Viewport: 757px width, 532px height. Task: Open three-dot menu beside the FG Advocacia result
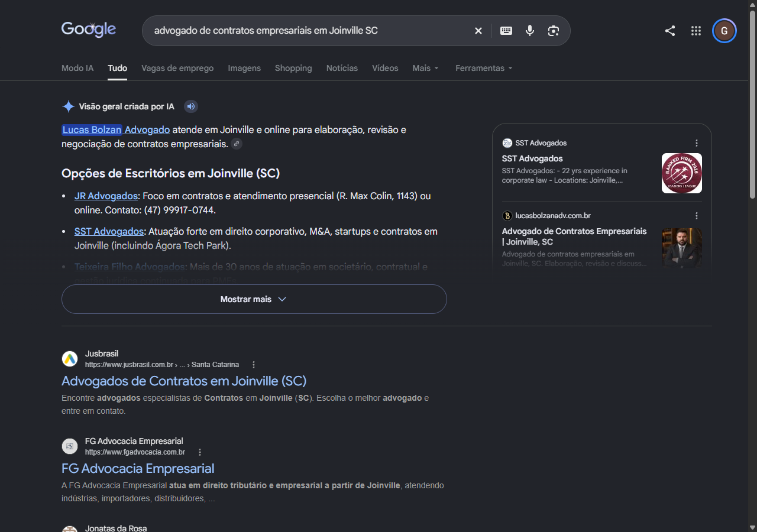tap(200, 452)
